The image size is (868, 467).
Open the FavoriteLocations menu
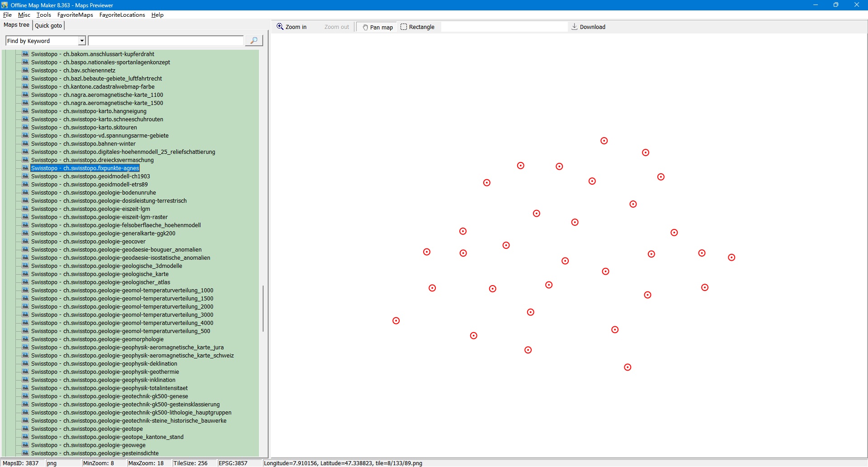coord(122,15)
